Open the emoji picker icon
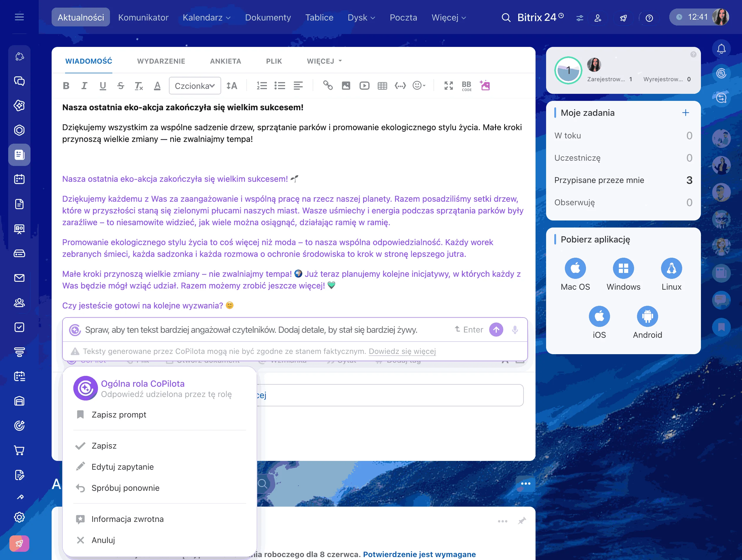Viewport: 742px width, 560px height. [419, 86]
